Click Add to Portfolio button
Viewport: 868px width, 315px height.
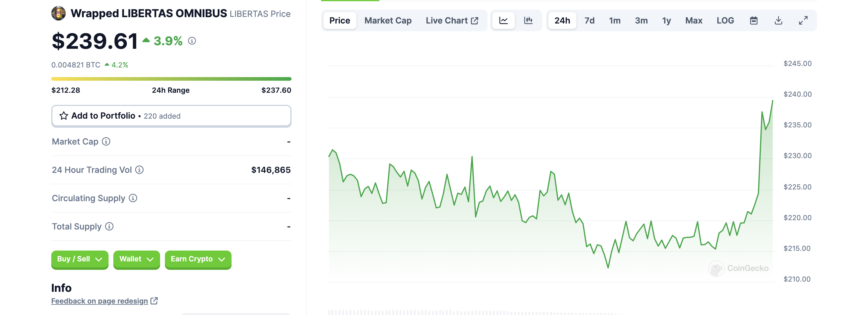point(171,116)
